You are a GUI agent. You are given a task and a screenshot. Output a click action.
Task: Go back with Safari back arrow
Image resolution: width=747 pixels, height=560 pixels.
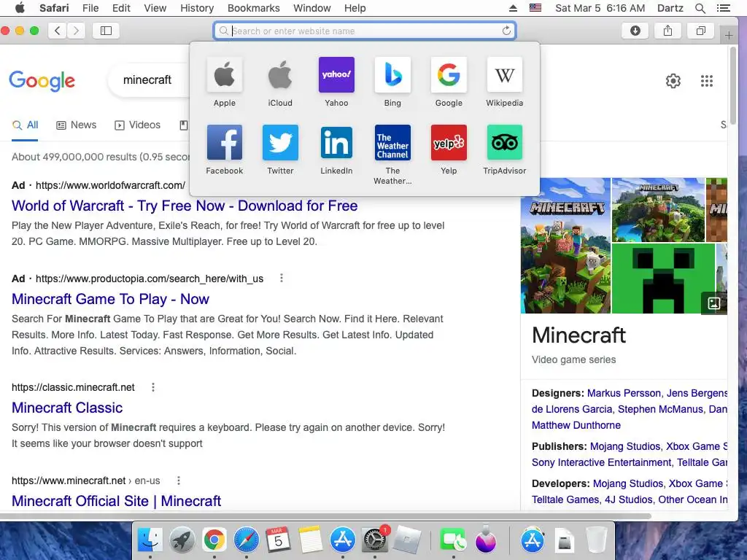pos(57,31)
